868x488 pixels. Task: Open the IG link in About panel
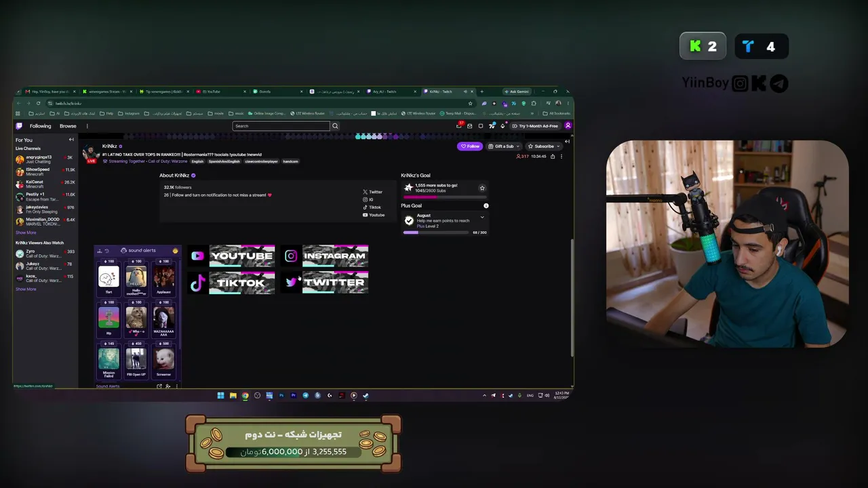pos(368,199)
